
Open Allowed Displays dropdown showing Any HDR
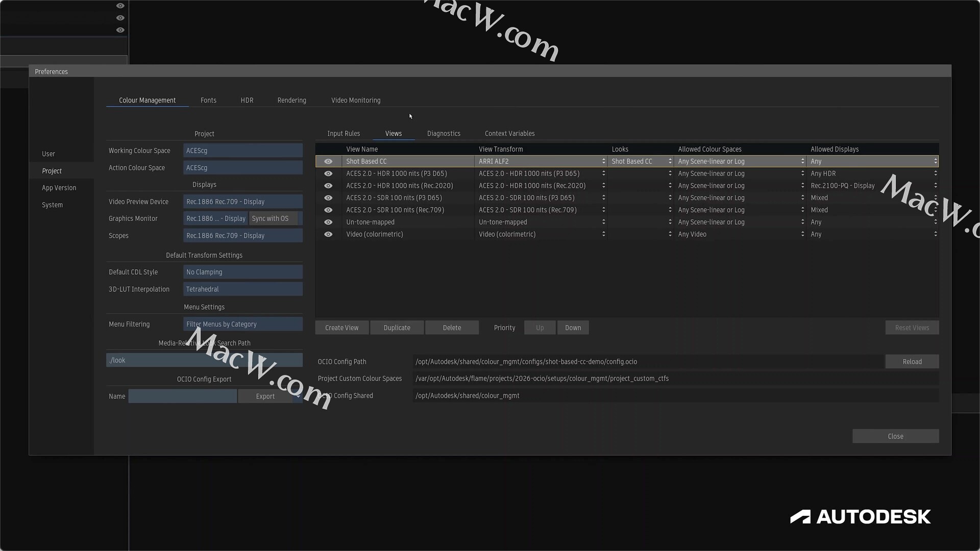point(873,173)
